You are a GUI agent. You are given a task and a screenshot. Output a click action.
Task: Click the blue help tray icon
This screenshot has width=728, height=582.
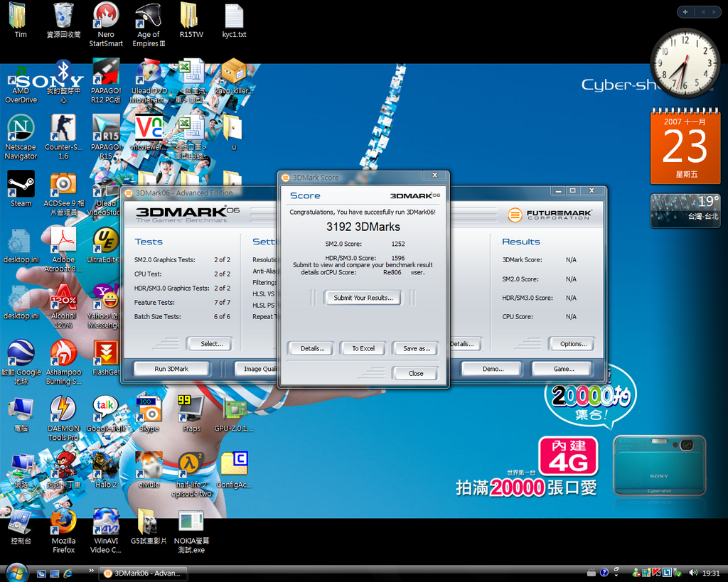[x=604, y=573]
